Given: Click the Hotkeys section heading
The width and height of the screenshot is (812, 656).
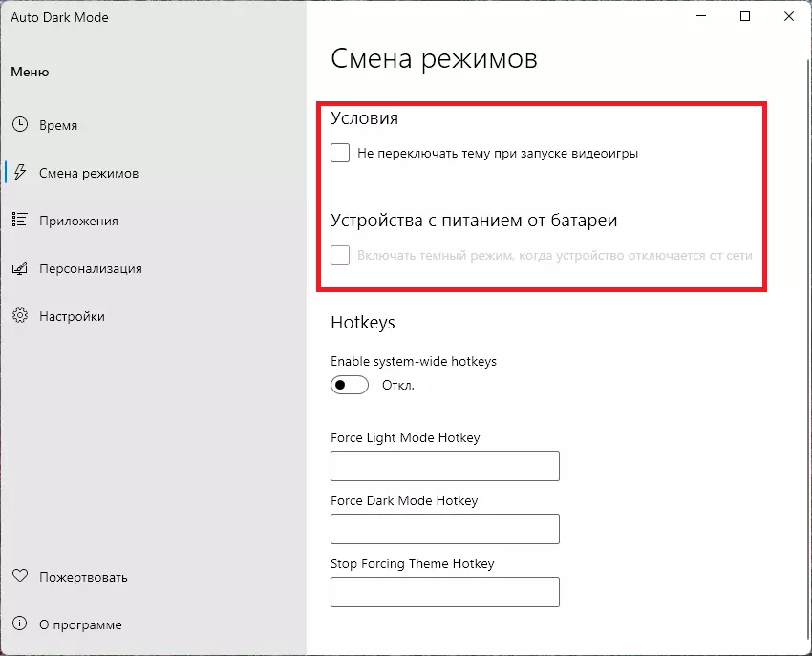Looking at the screenshot, I should point(363,322).
